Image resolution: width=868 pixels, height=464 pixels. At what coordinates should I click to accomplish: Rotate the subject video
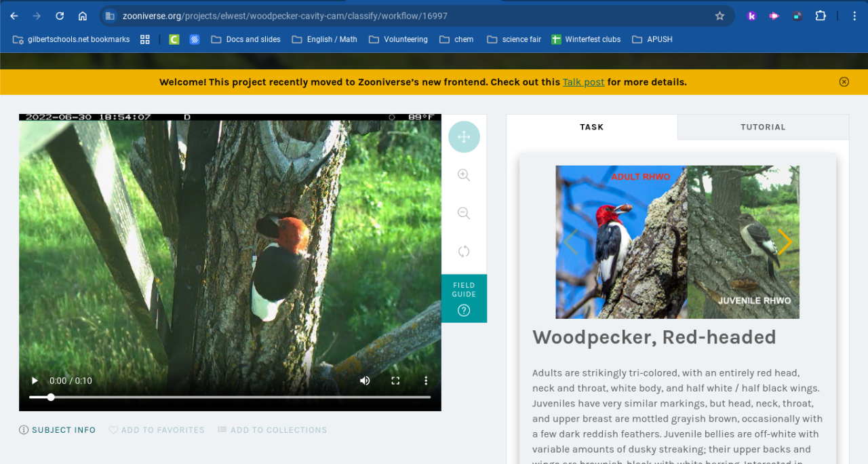pos(464,252)
